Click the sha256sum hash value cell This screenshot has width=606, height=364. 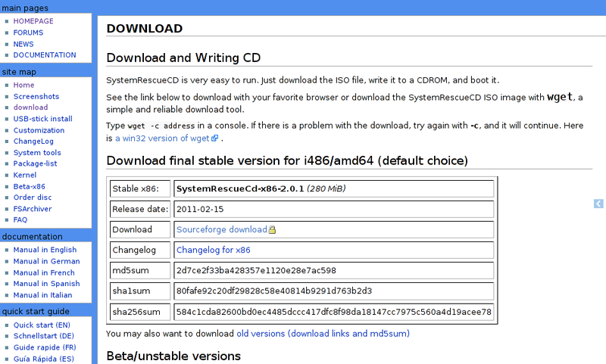(x=333, y=312)
